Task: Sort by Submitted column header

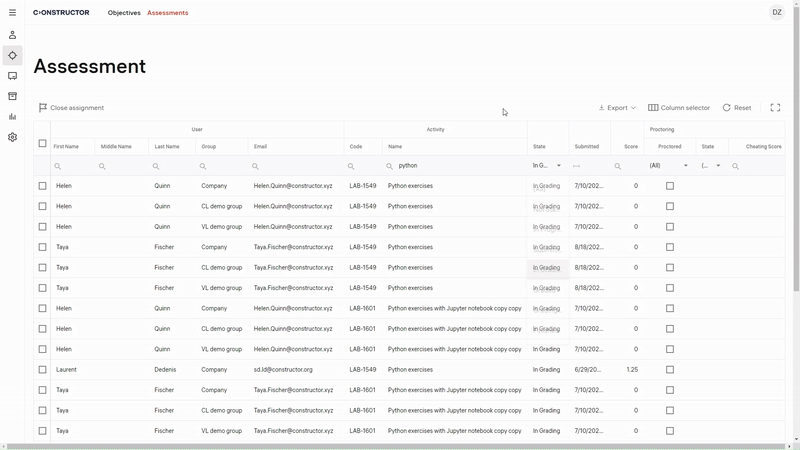Action: tap(589, 146)
